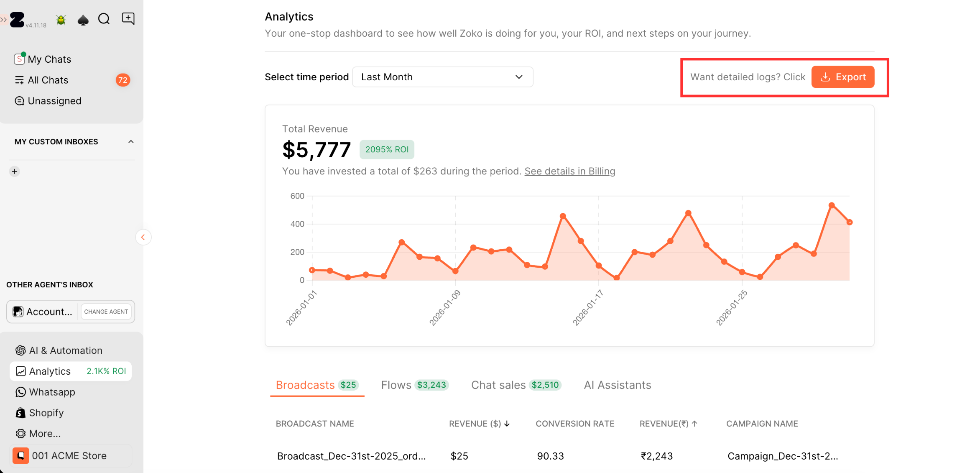This screenshot has height=473, width=980.
Task: Click the Zoko Z logo
Action: (x=17, y=20)
